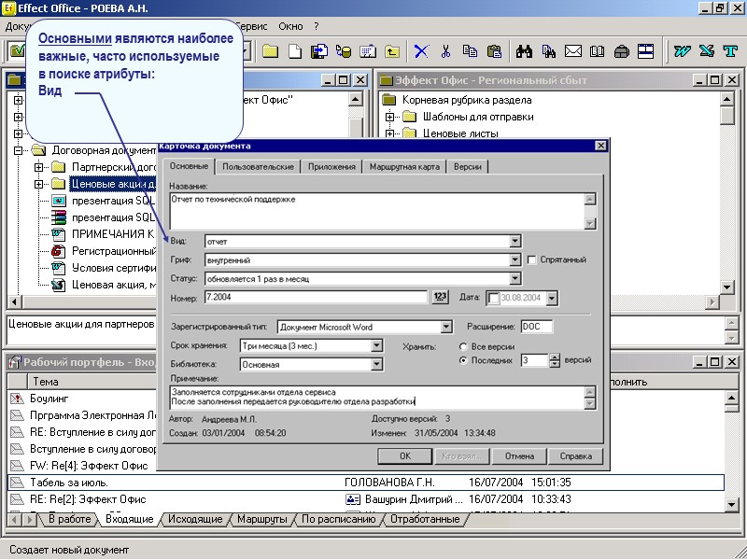Toggle the Спрятанный checkbox

click(531, 260)
